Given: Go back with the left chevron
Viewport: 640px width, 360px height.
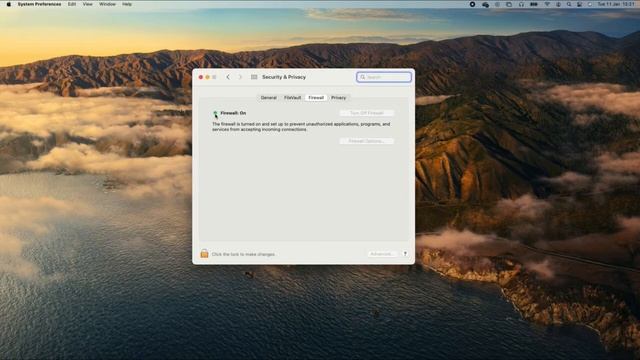Looking at the screenshot, I should point(228,77).
